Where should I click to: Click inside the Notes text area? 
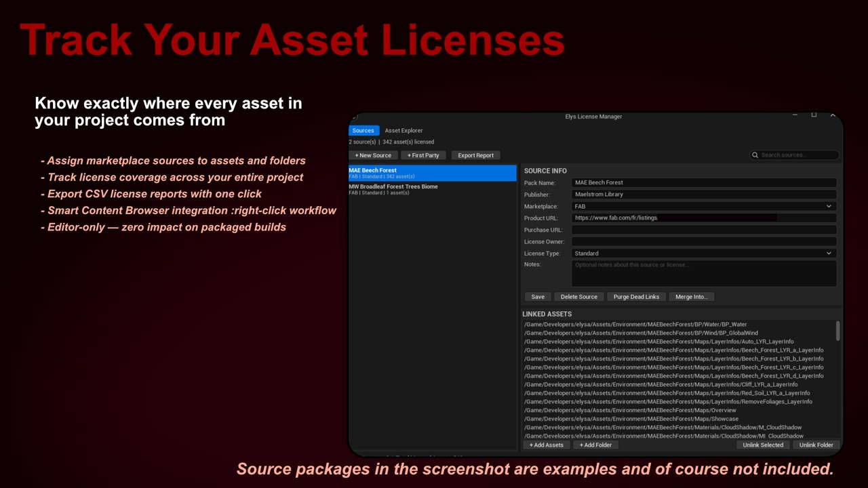[704, 274]
